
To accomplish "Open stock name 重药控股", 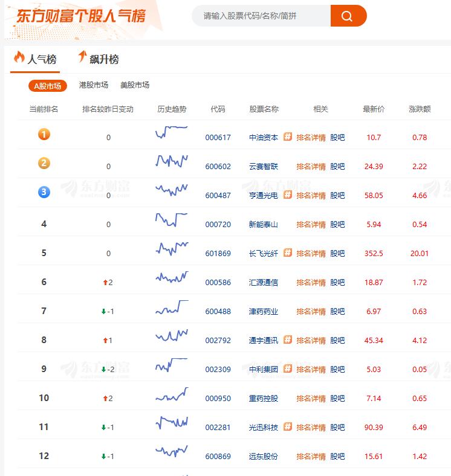I will point(264,398).
